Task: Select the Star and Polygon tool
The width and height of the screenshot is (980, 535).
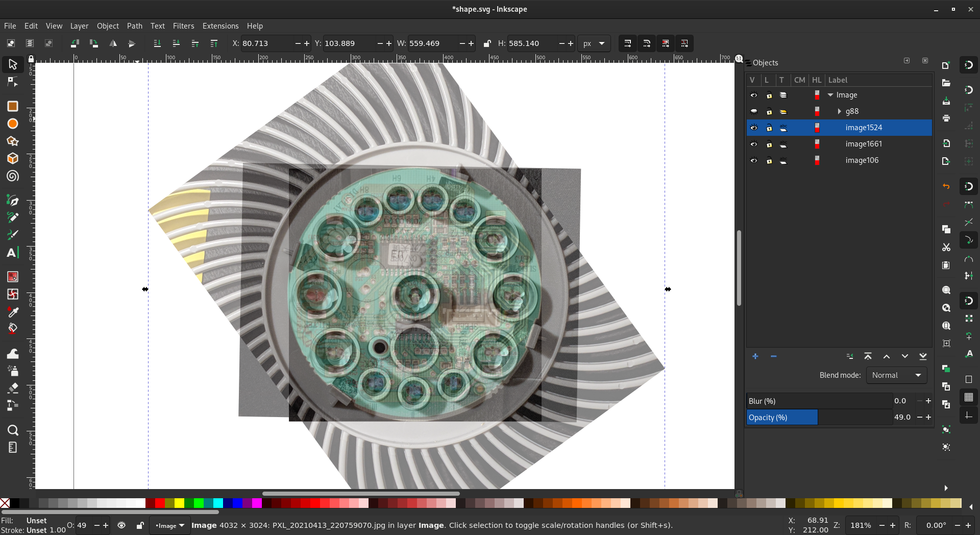Action: tap(13, 141)
